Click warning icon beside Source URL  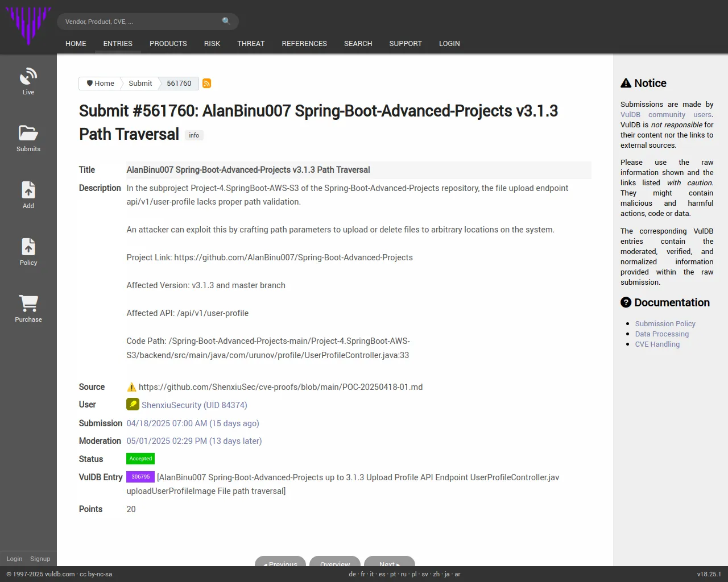(131, 387)
